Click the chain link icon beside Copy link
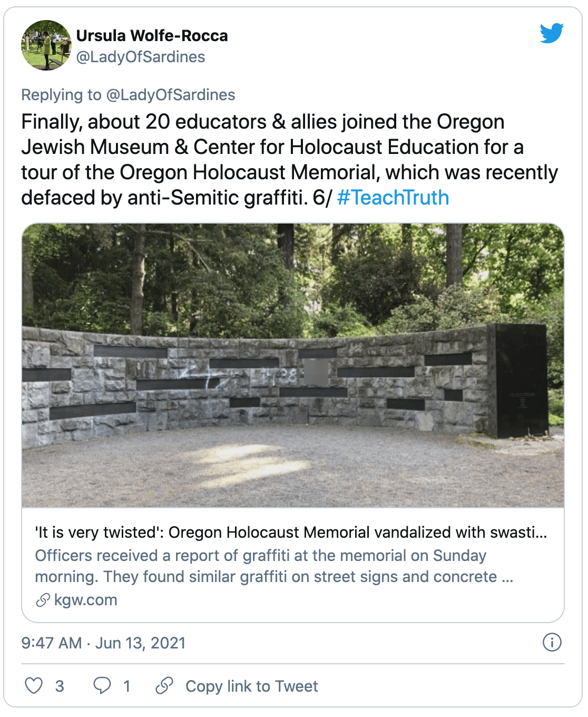588x717 pixels. 164,685
